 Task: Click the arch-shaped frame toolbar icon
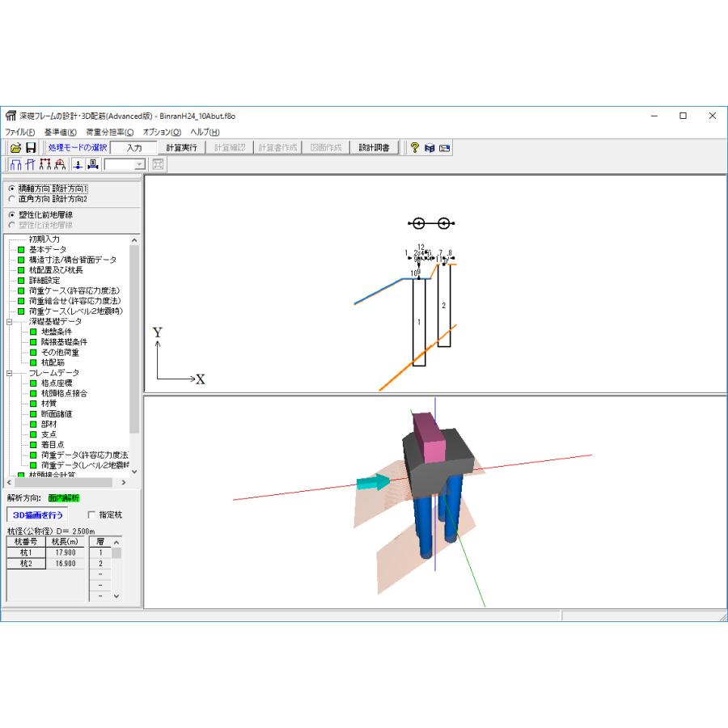60,164
